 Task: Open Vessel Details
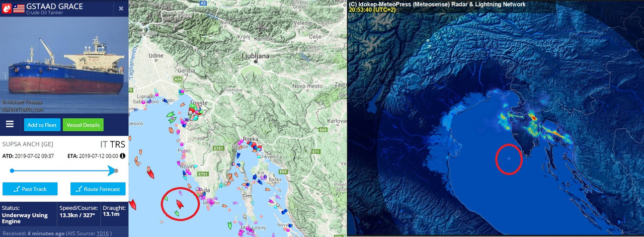pos(83,125)
